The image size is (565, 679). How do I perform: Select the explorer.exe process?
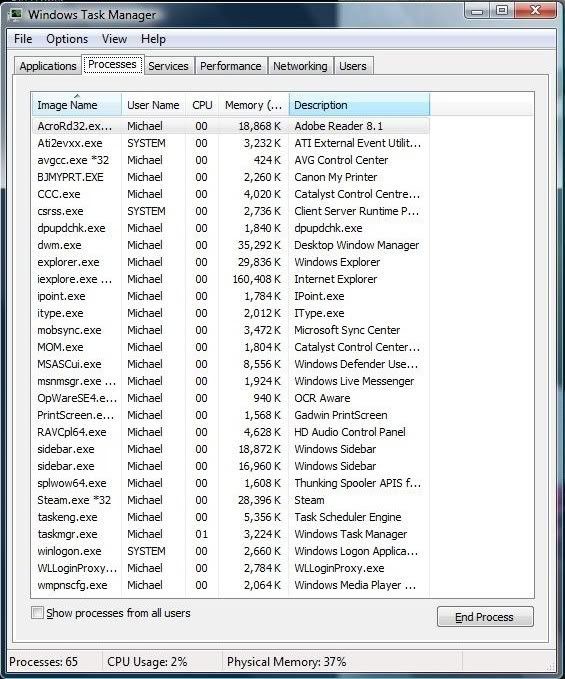click(231, 262)
